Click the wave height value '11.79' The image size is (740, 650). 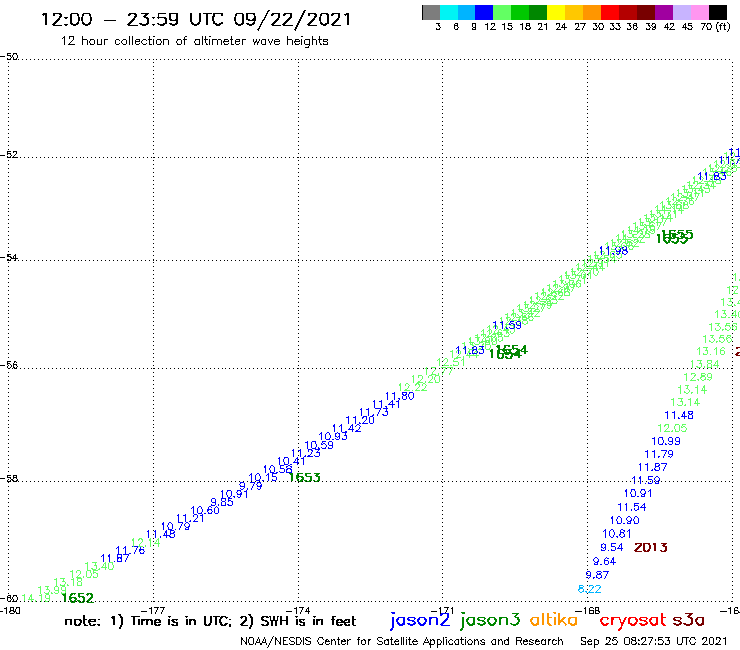(659, 454)
